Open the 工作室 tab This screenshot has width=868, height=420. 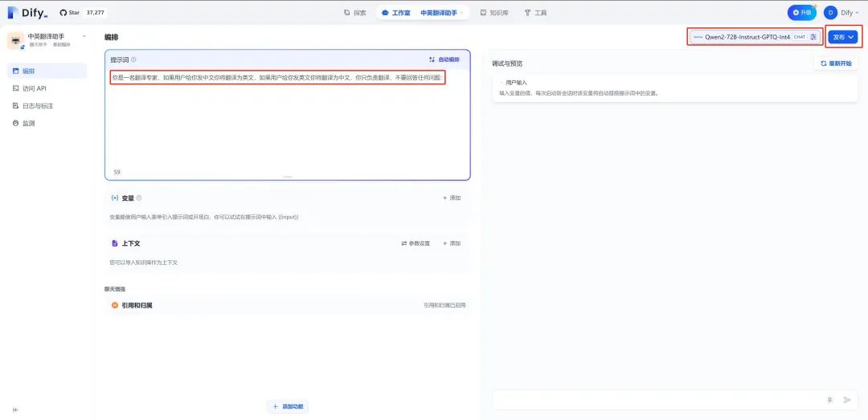[x=396, y=12]
